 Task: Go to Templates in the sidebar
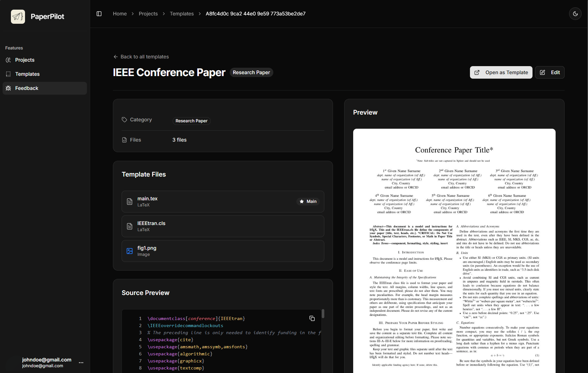[x=27, y=74]
